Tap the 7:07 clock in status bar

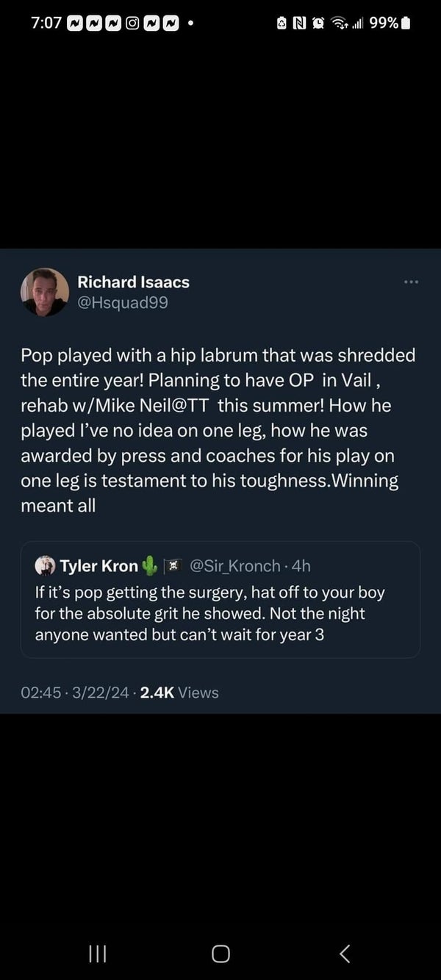click(46, 24)
